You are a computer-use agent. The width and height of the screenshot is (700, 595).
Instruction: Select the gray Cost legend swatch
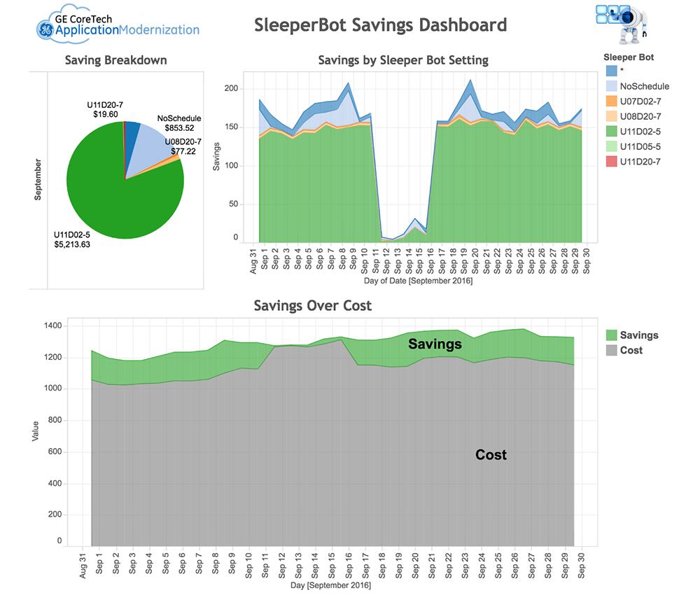(x=612, y=351)
